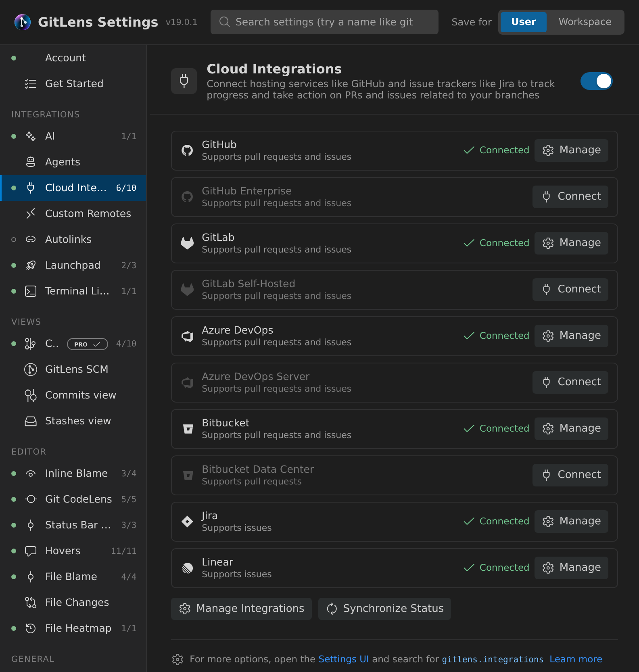
Task: Click the Azure DevOps Server row icon
Action: coord(187,382)
